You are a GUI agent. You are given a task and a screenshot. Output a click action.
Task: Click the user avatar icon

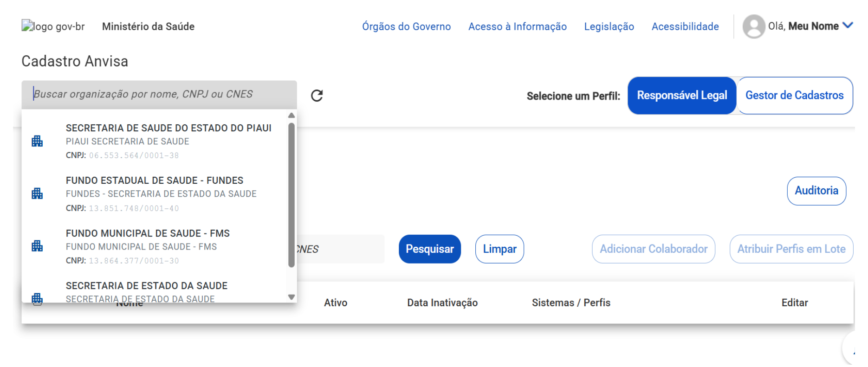tap(754, 26)
